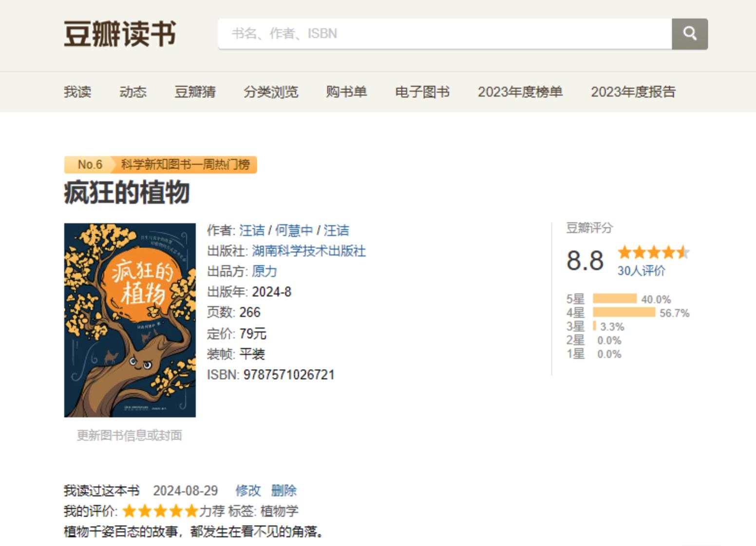Viewport: 756px width, 546px height.
Task: Click the No.6 ranking badge
Action: pyautogui.click(x=90, y=165)
